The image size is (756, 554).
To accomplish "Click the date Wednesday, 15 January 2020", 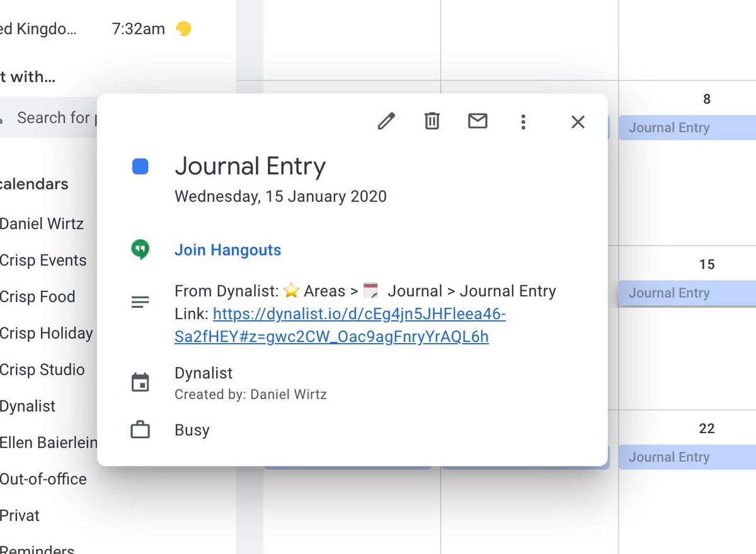I will click(x=280, y=196).
